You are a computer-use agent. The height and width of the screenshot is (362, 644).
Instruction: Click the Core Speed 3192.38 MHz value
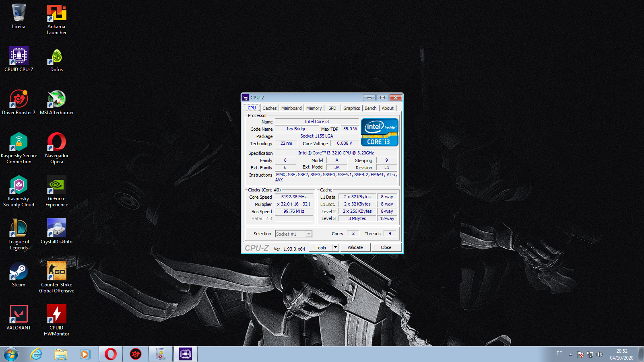(294, 197)
